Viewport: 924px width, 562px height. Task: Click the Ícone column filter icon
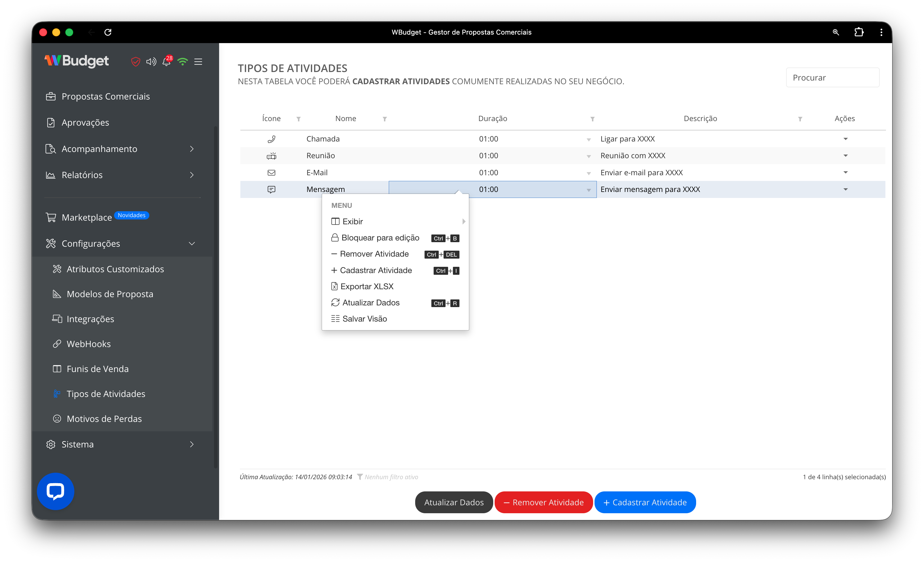[299, 119]
